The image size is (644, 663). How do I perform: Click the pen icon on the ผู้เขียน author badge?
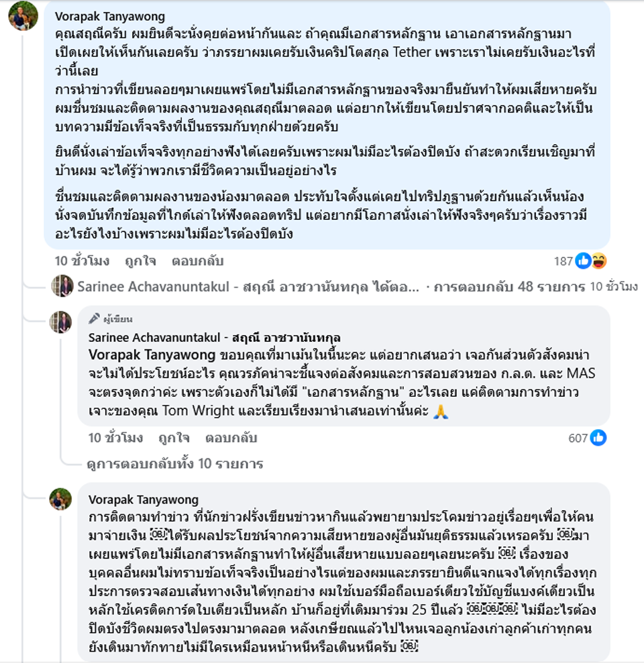click(x=94, y=319)
